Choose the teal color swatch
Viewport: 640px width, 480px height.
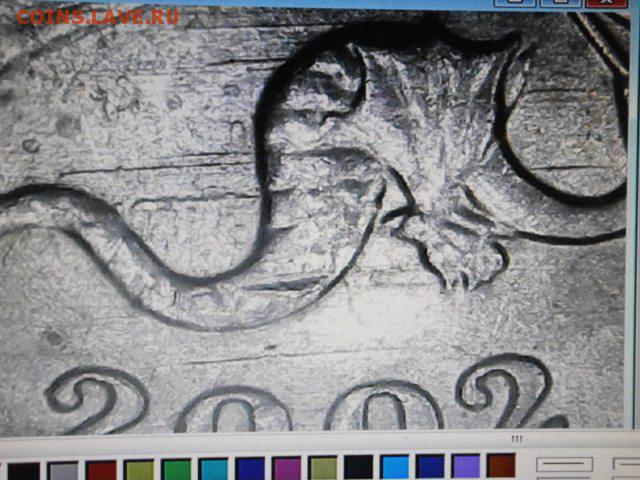[x=213, y=469]
